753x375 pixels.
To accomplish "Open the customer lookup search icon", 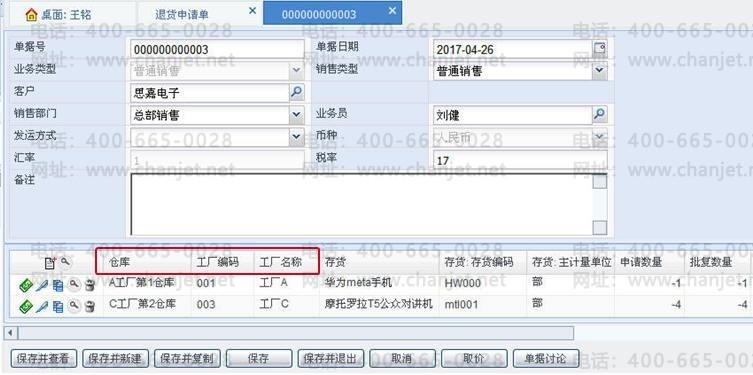I will click(x=297, y=92).
